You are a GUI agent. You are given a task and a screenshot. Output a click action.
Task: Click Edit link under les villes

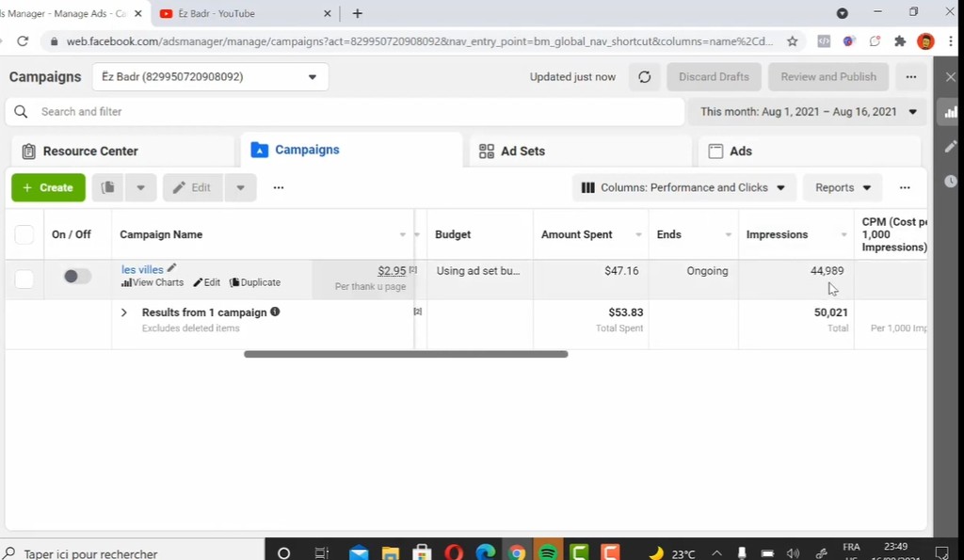[x=206, y=282]
